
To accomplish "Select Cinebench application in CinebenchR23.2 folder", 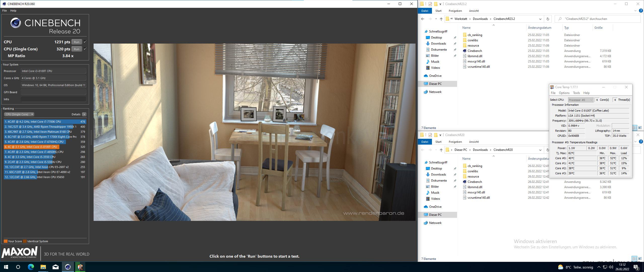I will pyautogui.click(x=475, y=51).
